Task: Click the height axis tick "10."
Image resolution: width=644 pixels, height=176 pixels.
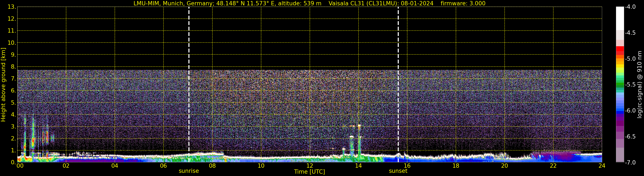Action: point(12,43)
